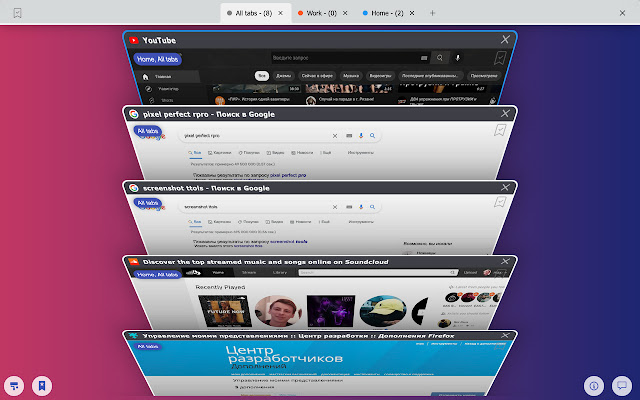Open the 'screenshot ttols' search results preview
Screen dimensions: 640x400
321,222
